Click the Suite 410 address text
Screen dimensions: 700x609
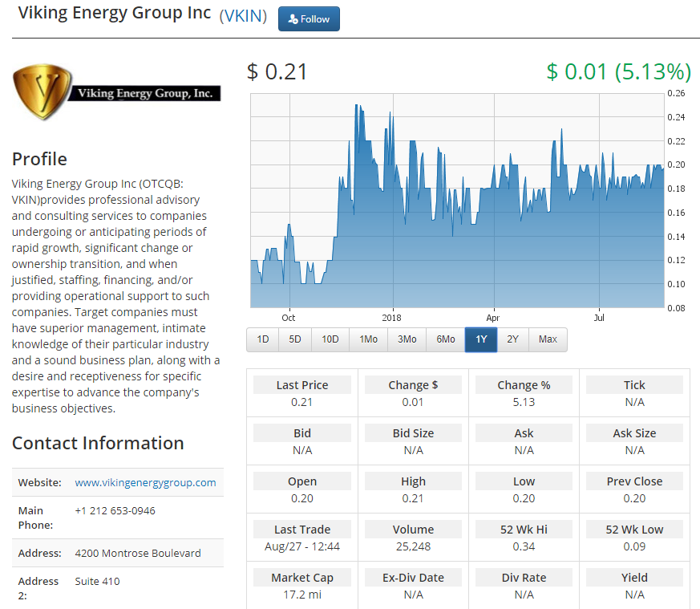(97, 581)
